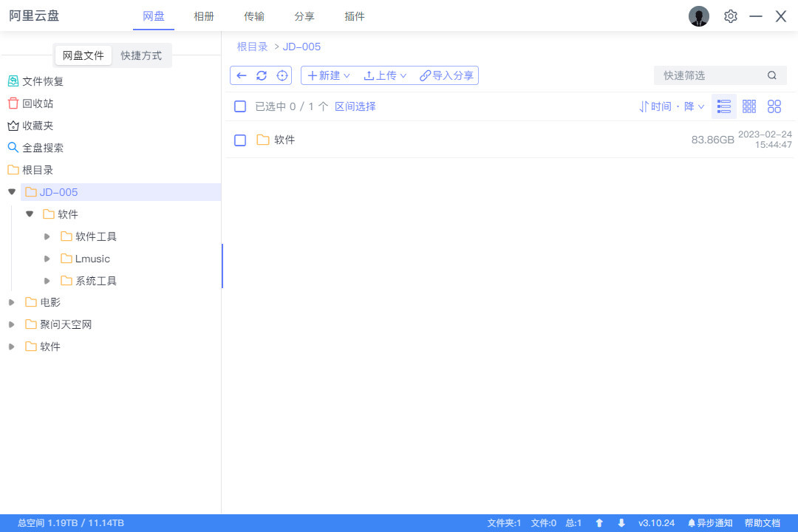The image size is (798, 532).
Task: Toggle the select-all checkbox
Action: point(240,106)
